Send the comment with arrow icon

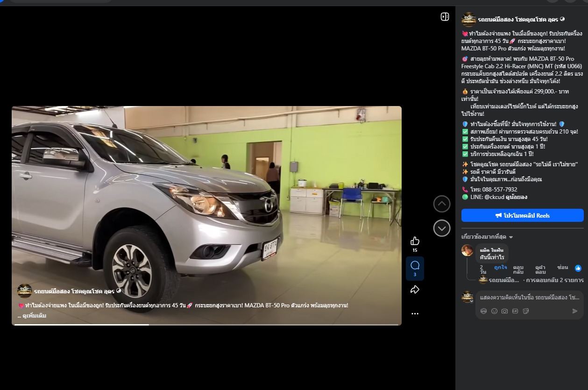pos(575,311)
